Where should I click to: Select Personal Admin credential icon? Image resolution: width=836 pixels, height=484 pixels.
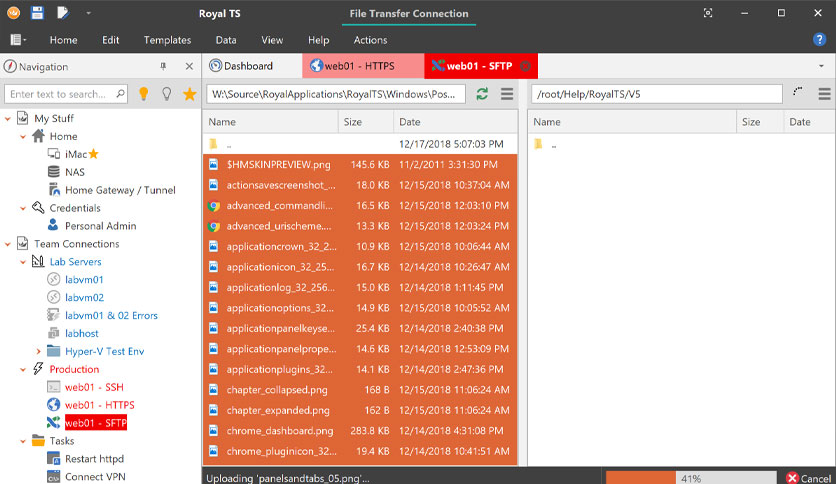click(x=53, y=225)
